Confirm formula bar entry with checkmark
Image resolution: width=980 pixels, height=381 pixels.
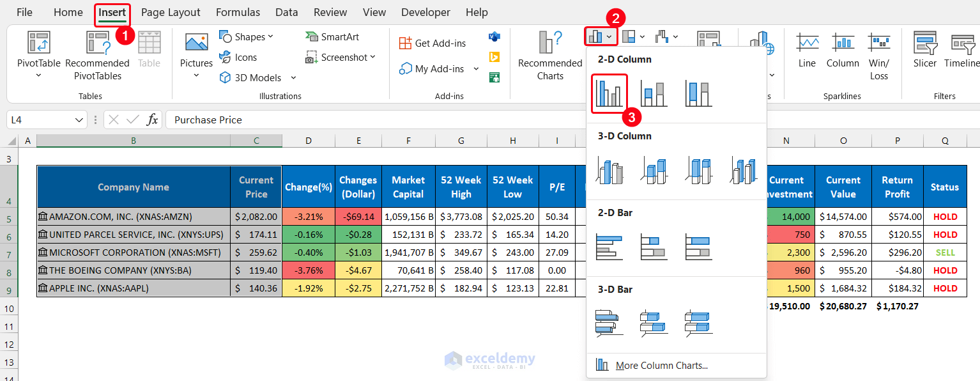[x=133, y=120]
